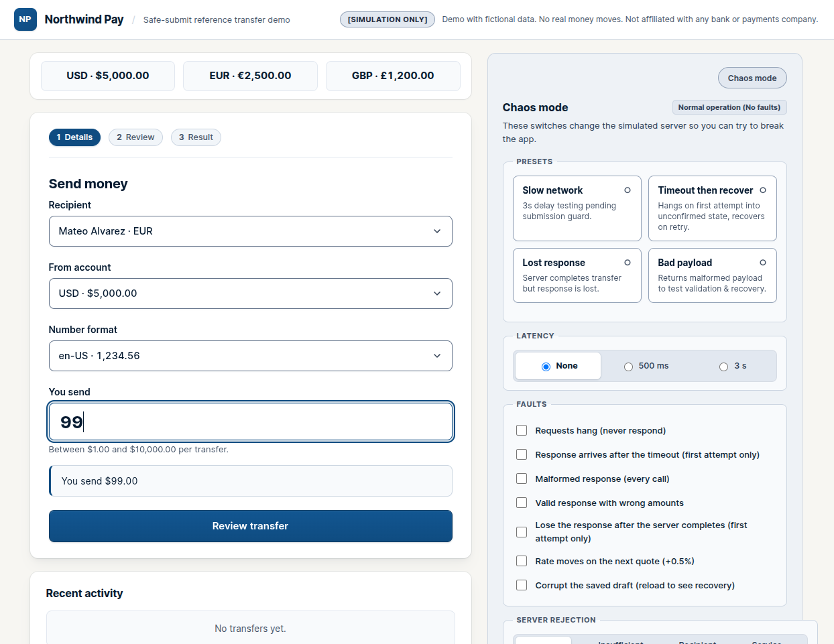Set latency to 3 s
The width and height of the screenshot is (834, 644).
tap(733, 366)
